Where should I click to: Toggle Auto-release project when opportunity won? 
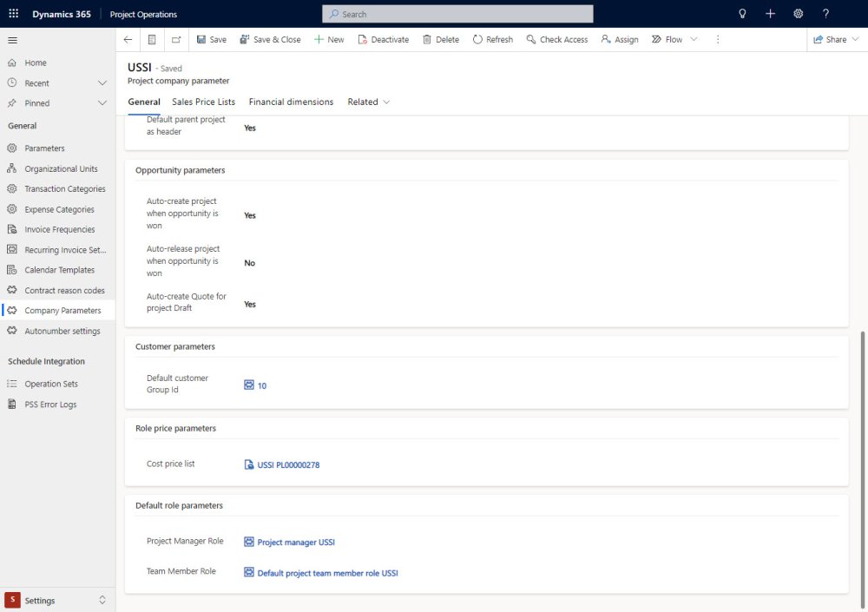[x=250, y=263]
